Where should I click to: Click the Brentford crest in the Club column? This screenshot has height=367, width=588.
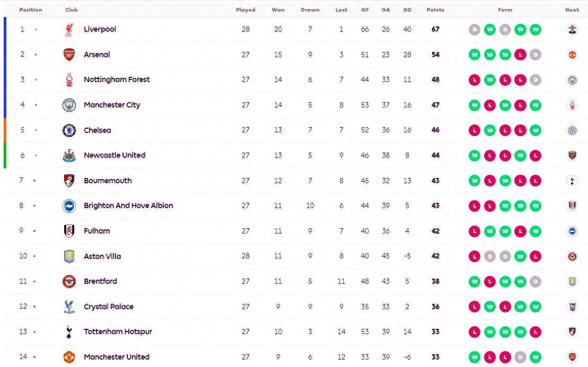(69, 281)
